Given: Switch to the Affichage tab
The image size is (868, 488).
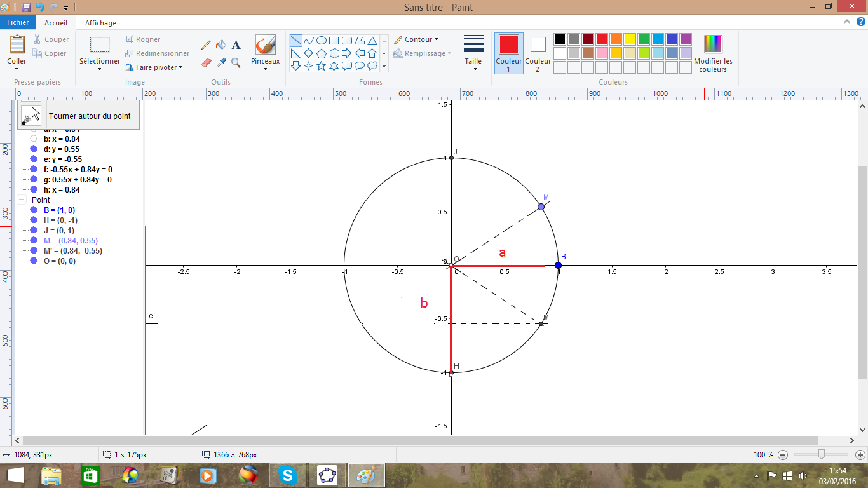Looking at the screenshot, I should (x=100, y=23).
